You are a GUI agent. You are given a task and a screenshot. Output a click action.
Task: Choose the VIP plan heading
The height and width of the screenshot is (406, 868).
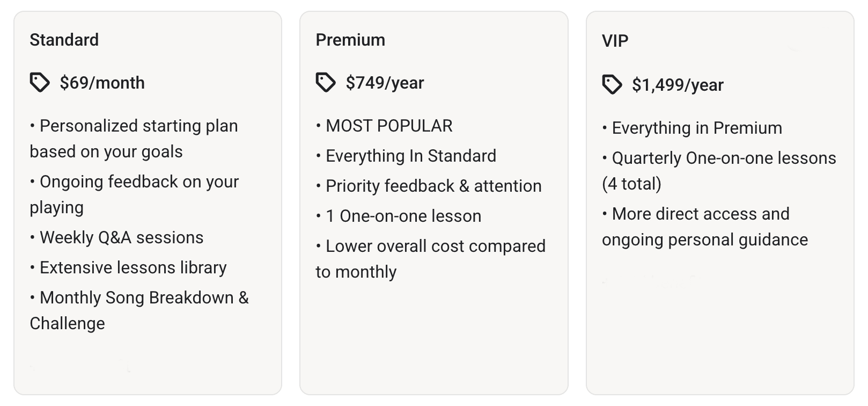pos(615,41)
